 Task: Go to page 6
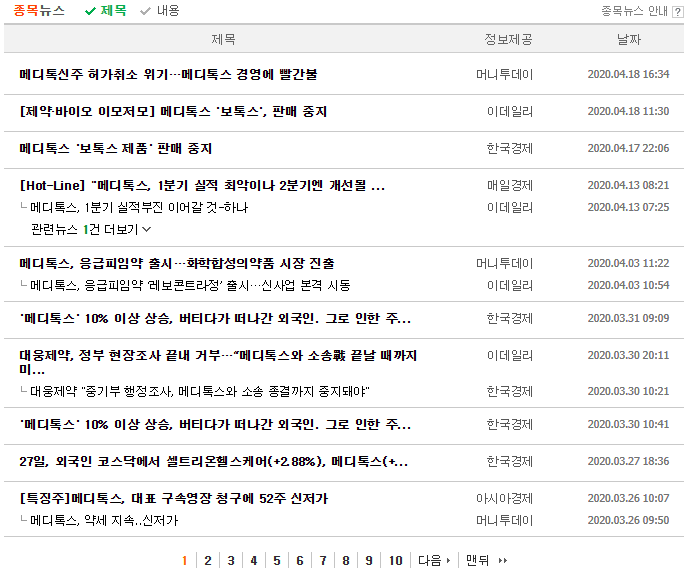(x=300, y=560)
